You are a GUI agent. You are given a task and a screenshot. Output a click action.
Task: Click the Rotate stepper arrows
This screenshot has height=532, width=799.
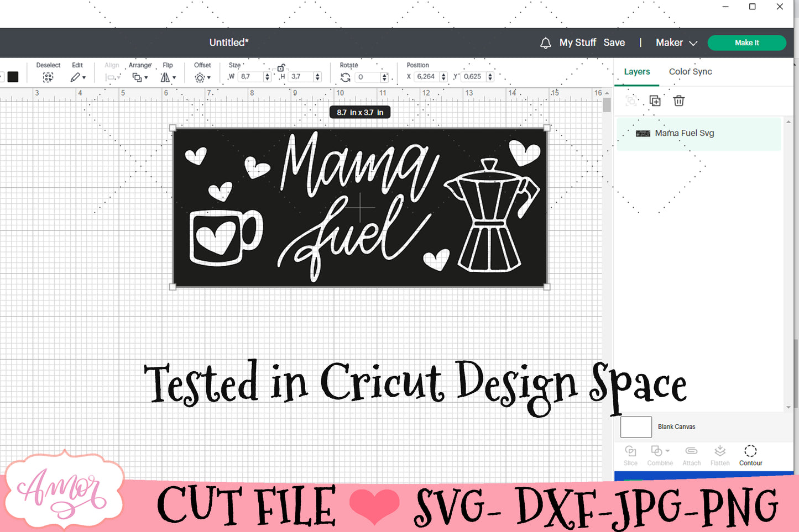[385, 77]
